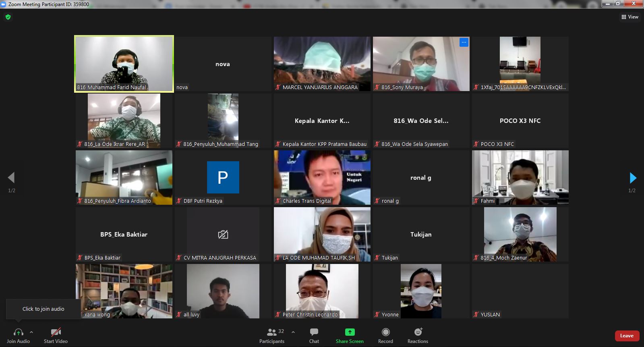
Task: Select 816 Muhammad Farid Naufal's video tile
Action: pos(124,64)
